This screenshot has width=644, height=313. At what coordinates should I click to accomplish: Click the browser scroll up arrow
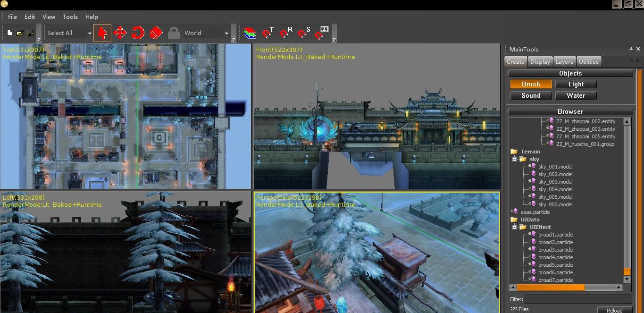627,121
